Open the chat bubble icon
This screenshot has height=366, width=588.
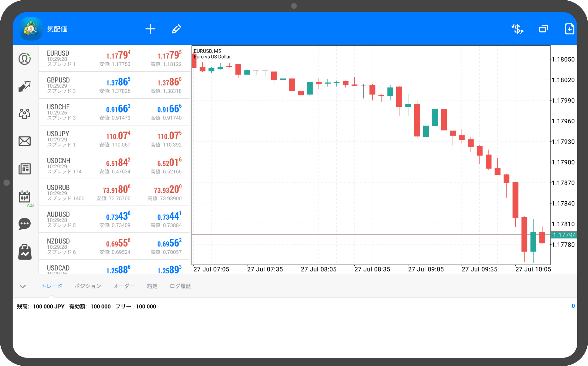pyautogui.click(x=25, y=224)
